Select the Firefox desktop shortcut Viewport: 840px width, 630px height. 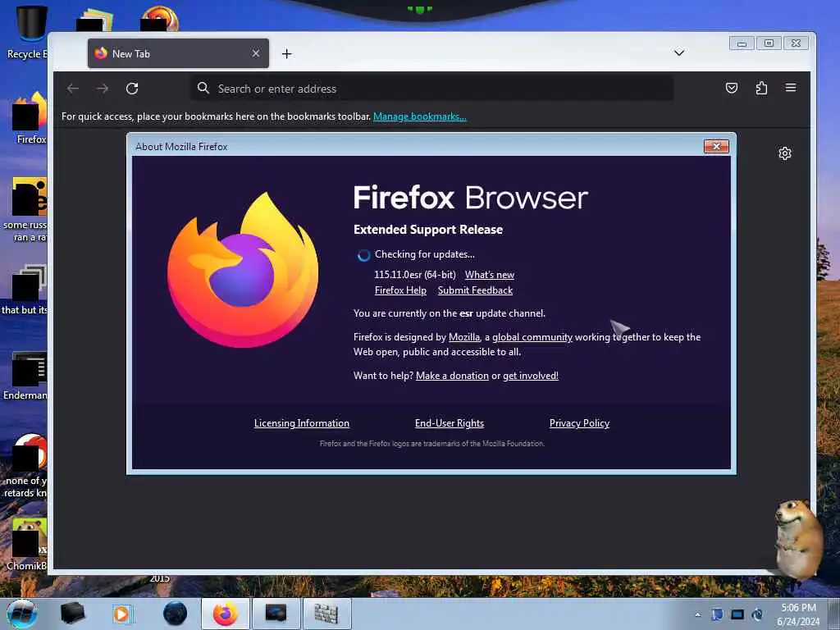pyautogui.click(x=30, y=118)
